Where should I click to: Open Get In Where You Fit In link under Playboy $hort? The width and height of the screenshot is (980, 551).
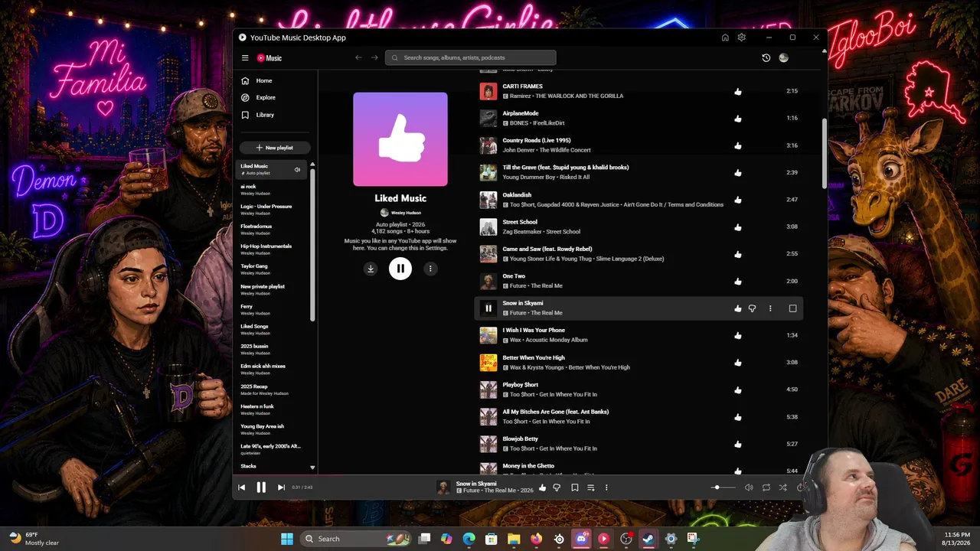tap(568, 394)
